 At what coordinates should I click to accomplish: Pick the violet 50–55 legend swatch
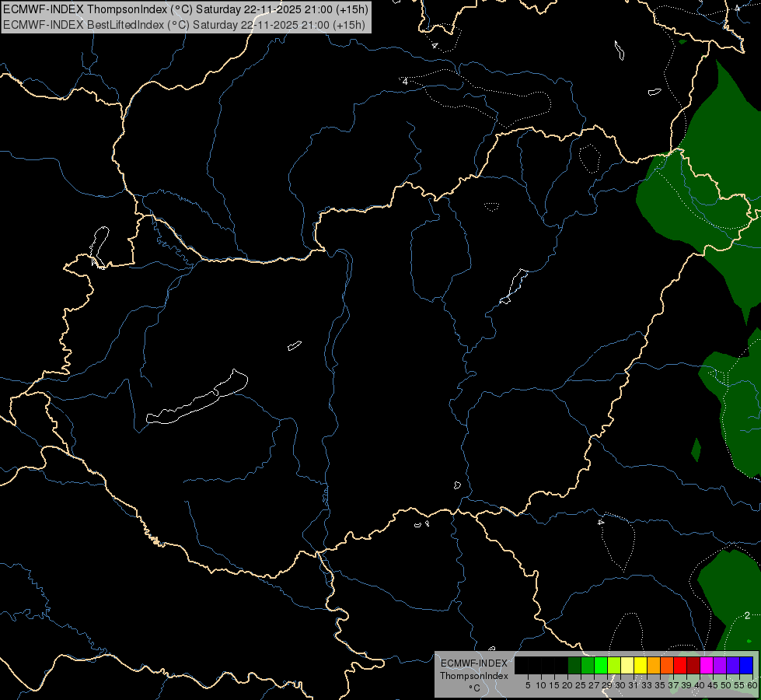[x=733, y=665]
